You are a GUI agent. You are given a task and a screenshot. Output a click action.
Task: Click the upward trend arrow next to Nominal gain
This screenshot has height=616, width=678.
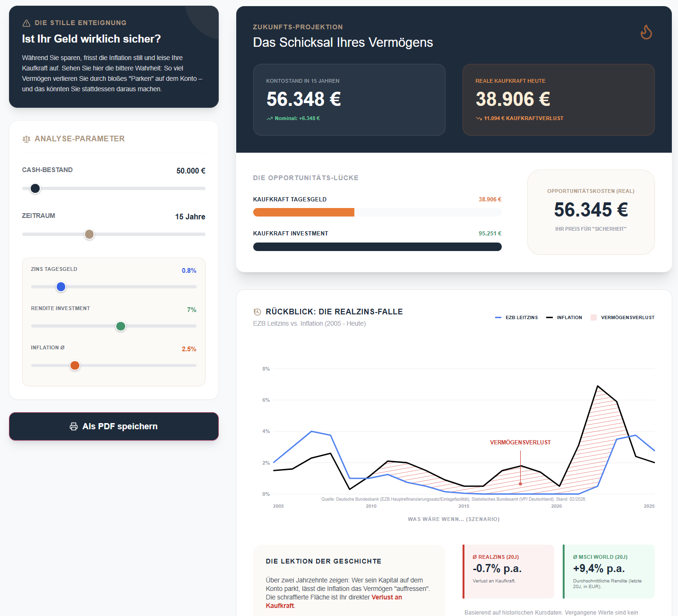269,118
